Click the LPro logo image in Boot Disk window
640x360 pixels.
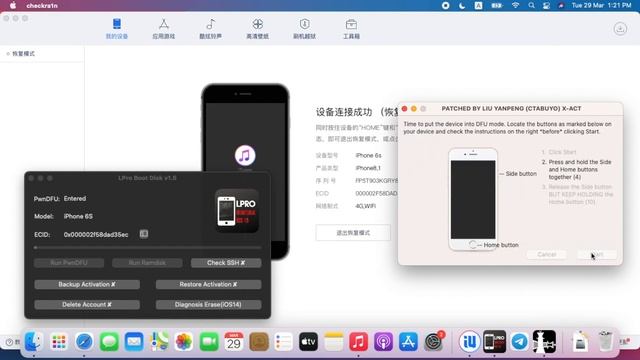tap(237, 211)
